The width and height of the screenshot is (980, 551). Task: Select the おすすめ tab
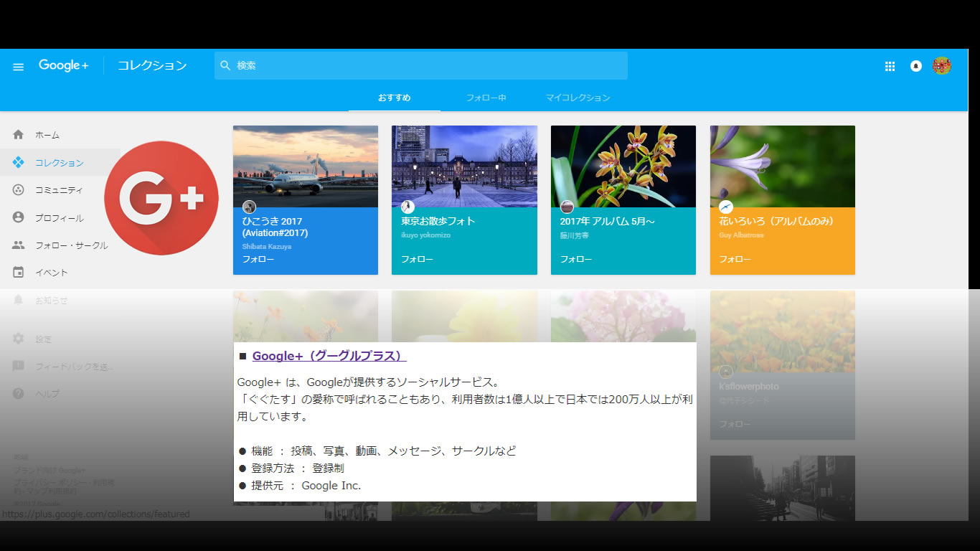tap(395, 98)
